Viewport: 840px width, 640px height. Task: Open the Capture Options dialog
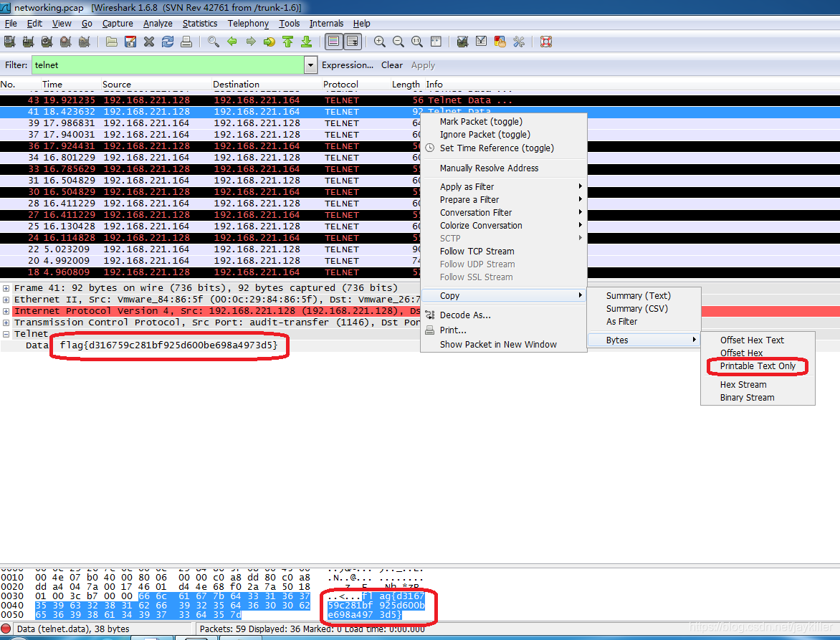point(27,41)
